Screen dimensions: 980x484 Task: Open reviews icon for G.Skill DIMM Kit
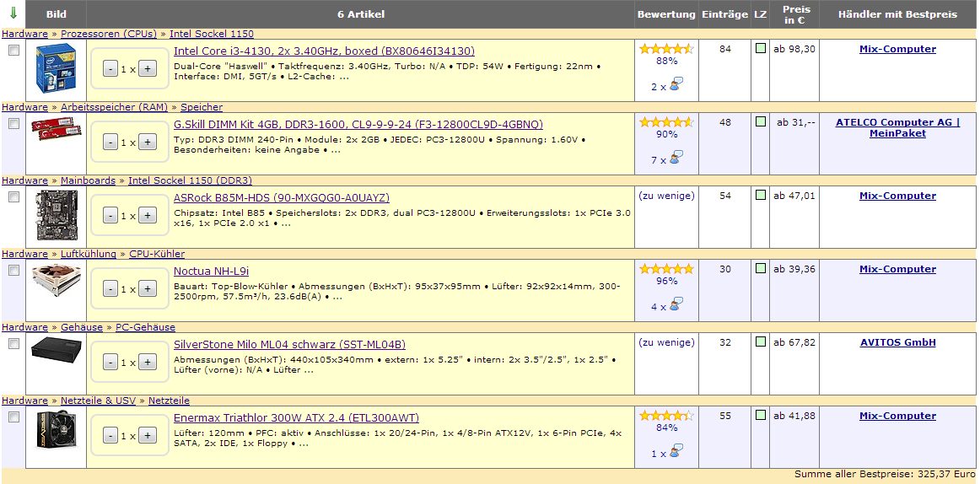[x=676, y=158]
